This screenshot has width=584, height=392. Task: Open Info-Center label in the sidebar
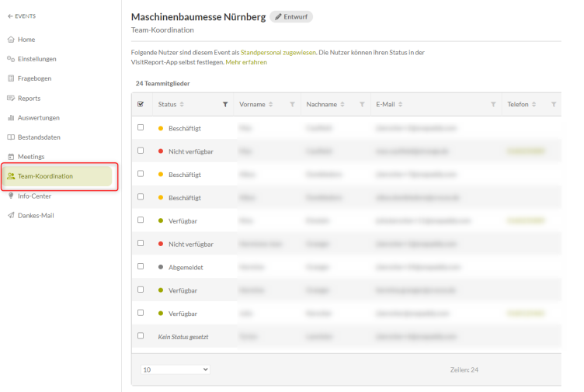click(x=34, y=196)
